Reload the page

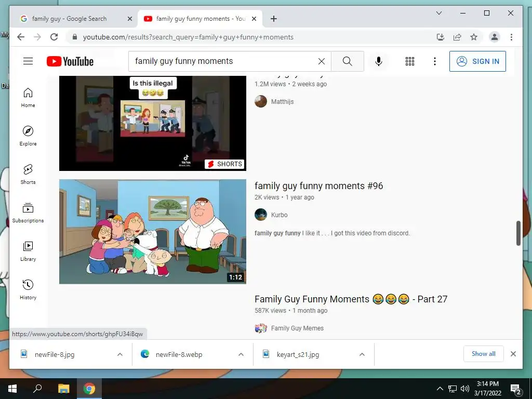pyautogui.click(x=54, y=37)
